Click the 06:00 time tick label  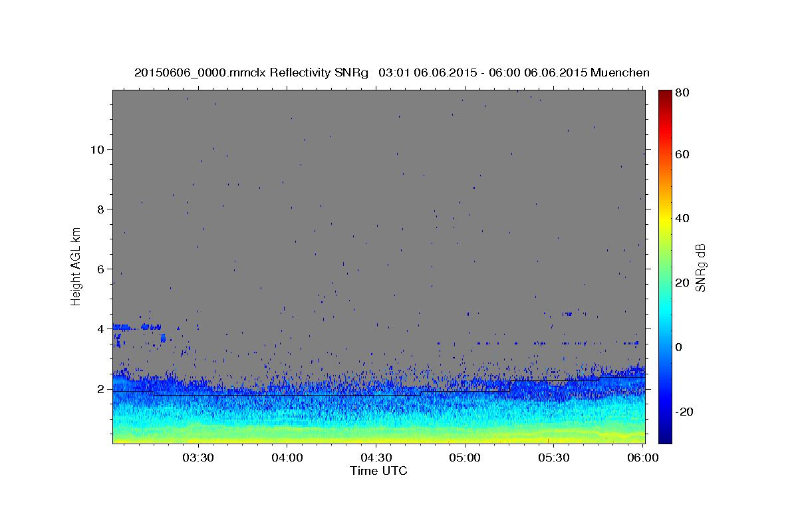[x=642, y=458]
